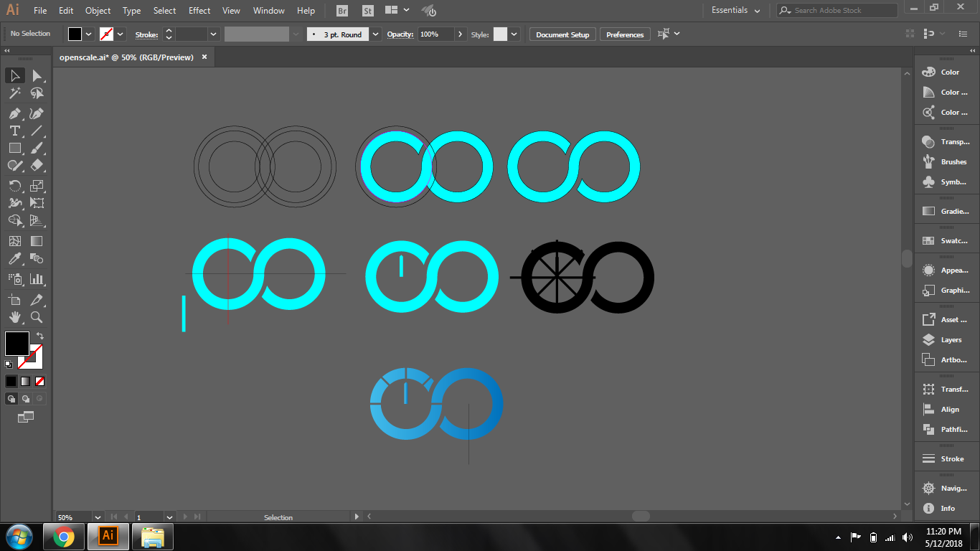Viewport: 980px width, 551px height.
Task: Click the Document Setup button
Action: (562, 34)
